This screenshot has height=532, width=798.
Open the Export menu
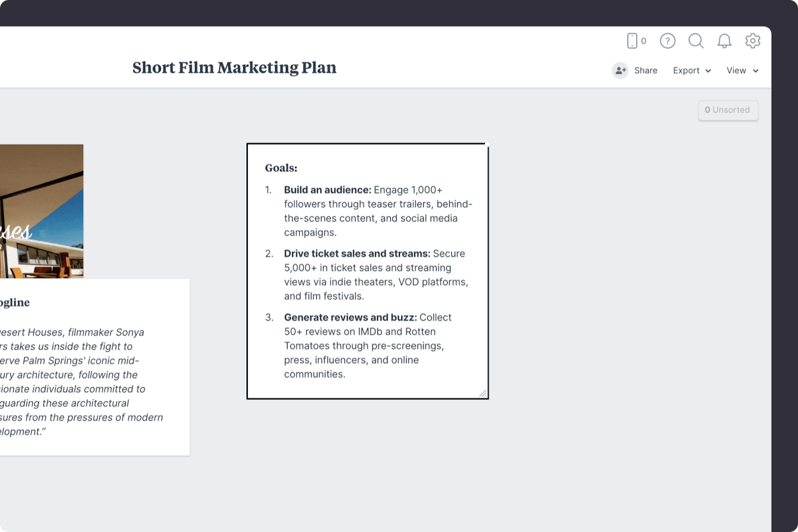pyautogui.click(x=686, y=70)
